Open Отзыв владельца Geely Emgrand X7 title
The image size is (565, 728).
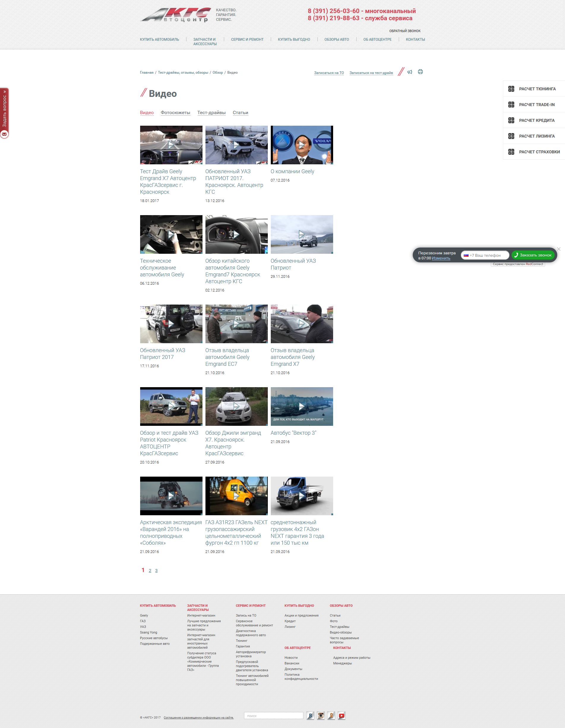[x=292, y=357]
